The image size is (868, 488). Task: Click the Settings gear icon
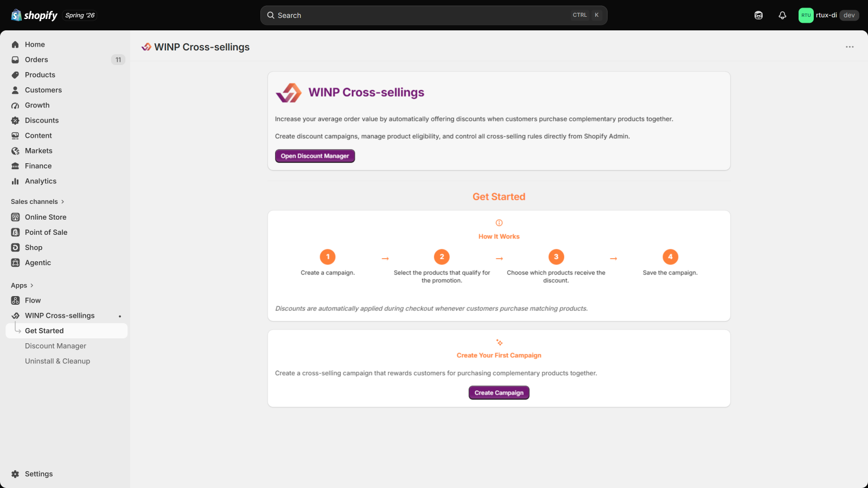click(x=15, y=474)
